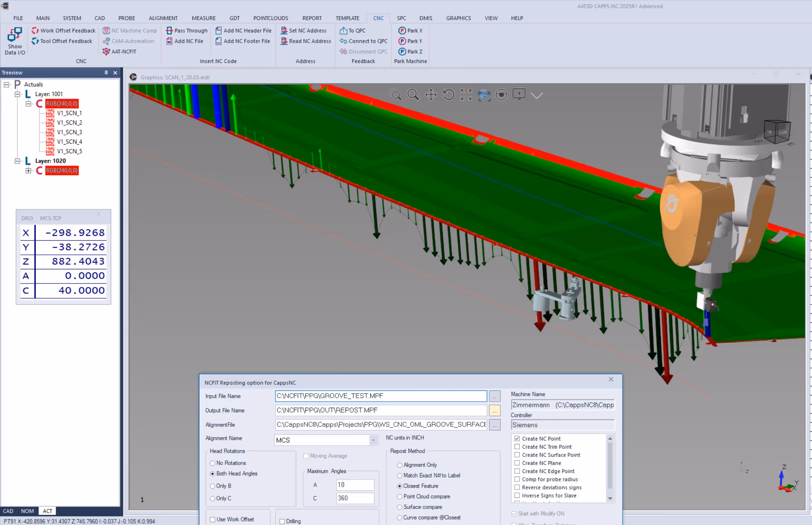Switch to the NOM tab
Viewport: 812px width, 525px height.
coord(27,511)
